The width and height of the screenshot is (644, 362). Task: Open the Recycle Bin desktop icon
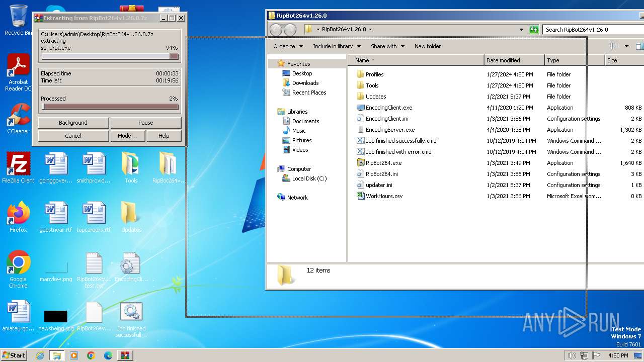click(x=18, y=20)
